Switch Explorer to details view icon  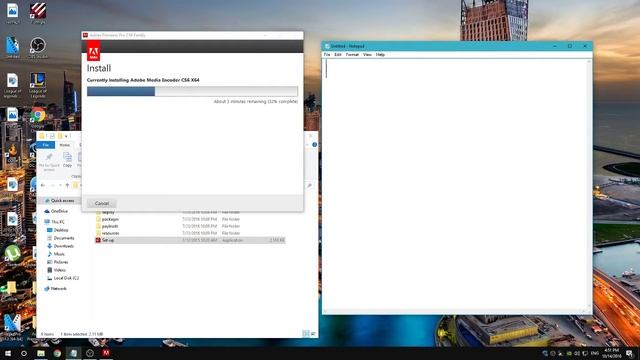coord(306,334)
